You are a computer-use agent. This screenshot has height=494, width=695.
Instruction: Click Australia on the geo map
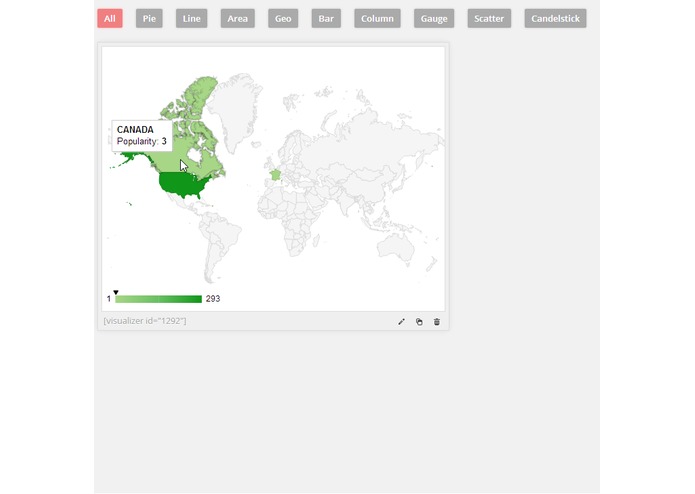(395, 247)
